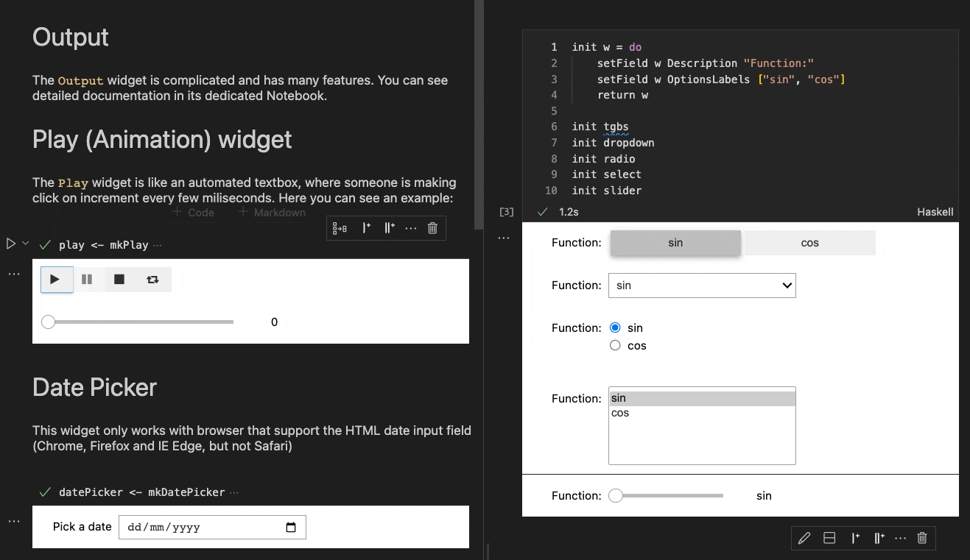
Task: Click the Function selection slider handle
Action: (x=616, y=496)
